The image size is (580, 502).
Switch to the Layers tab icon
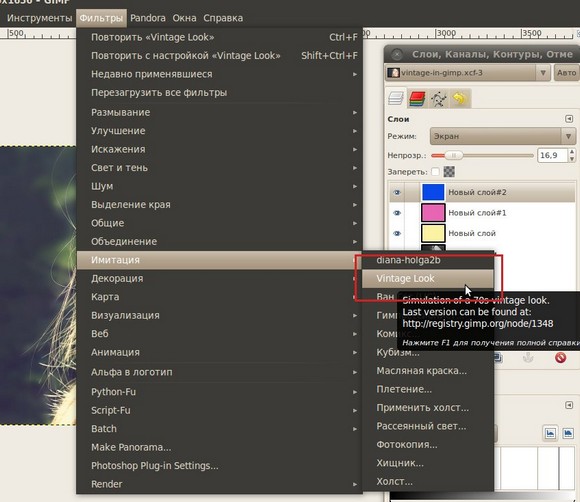pyautogui.click(x=396, y=98)
